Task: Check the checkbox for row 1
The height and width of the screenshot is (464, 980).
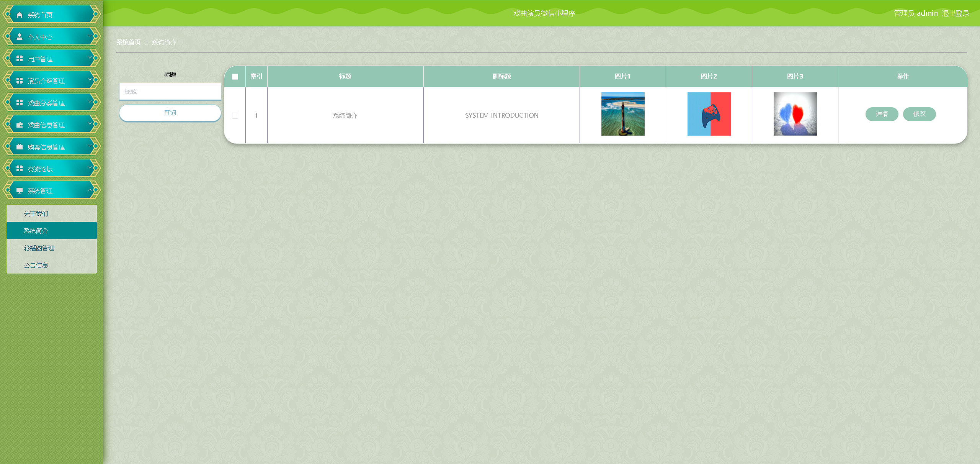Action: coord(235,116)
